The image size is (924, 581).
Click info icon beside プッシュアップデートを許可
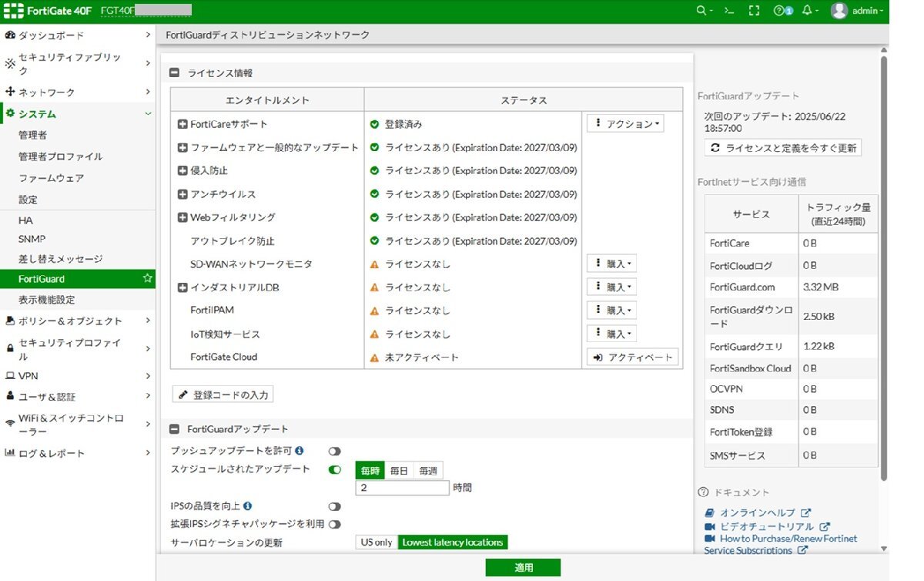(300, 451)
